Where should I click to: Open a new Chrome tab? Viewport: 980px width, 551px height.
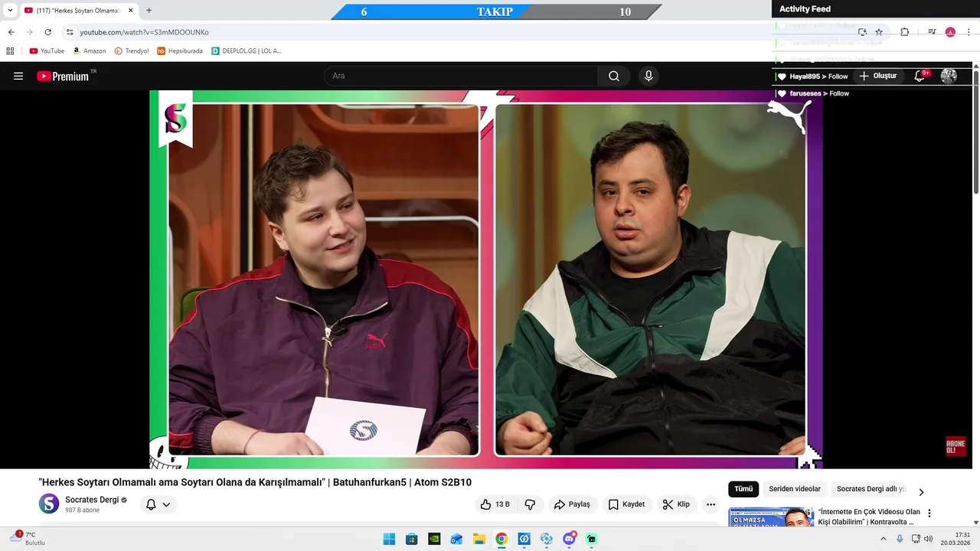[149, 11]
